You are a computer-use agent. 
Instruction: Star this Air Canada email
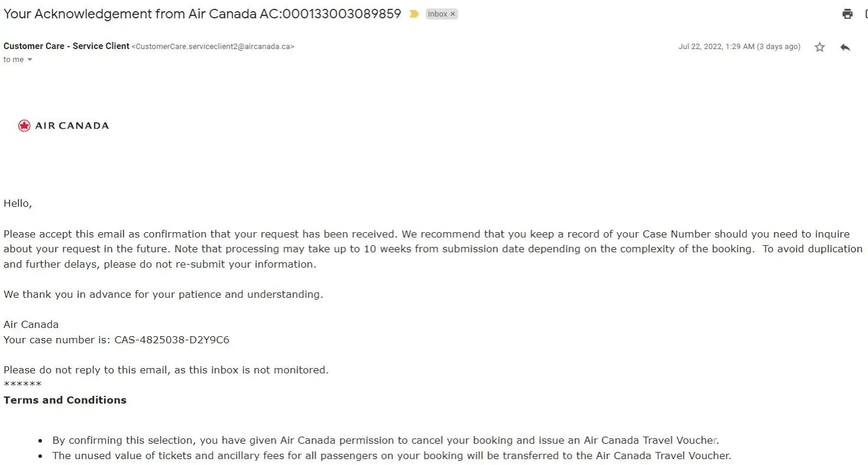[x=820, y=47]
